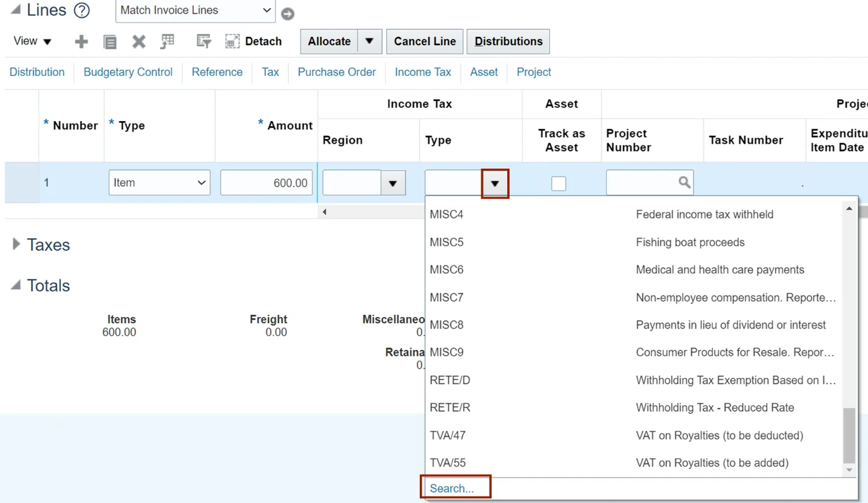The height and width of the screenshot is (503, 868).
Task: Click the help question mark beside Lines
Action: pyautogui.click(x=82, y=10)
